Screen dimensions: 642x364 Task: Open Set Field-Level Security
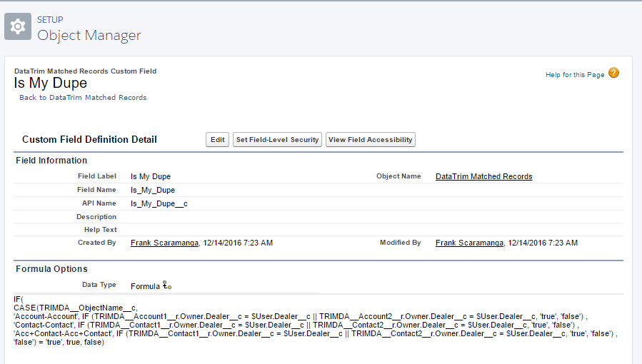point(277,139)
